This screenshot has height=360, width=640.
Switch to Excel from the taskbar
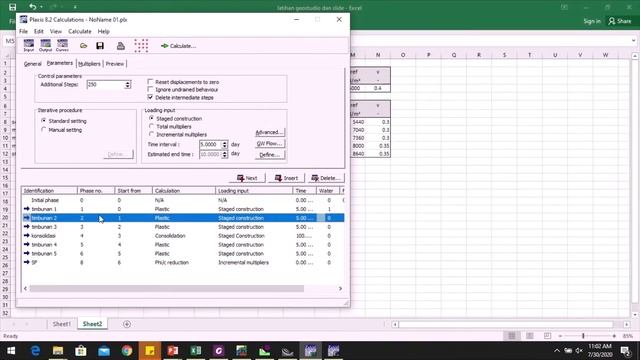(196, 351)
